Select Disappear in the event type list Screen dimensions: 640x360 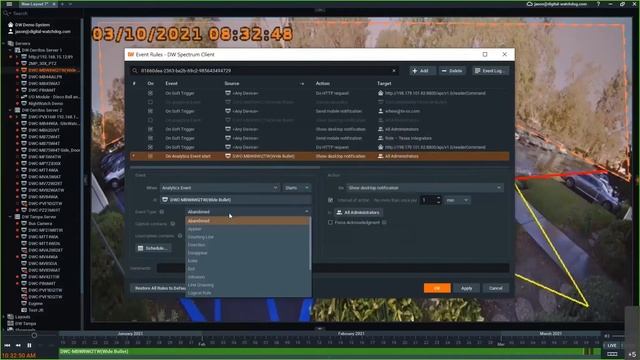click(247, 253)
